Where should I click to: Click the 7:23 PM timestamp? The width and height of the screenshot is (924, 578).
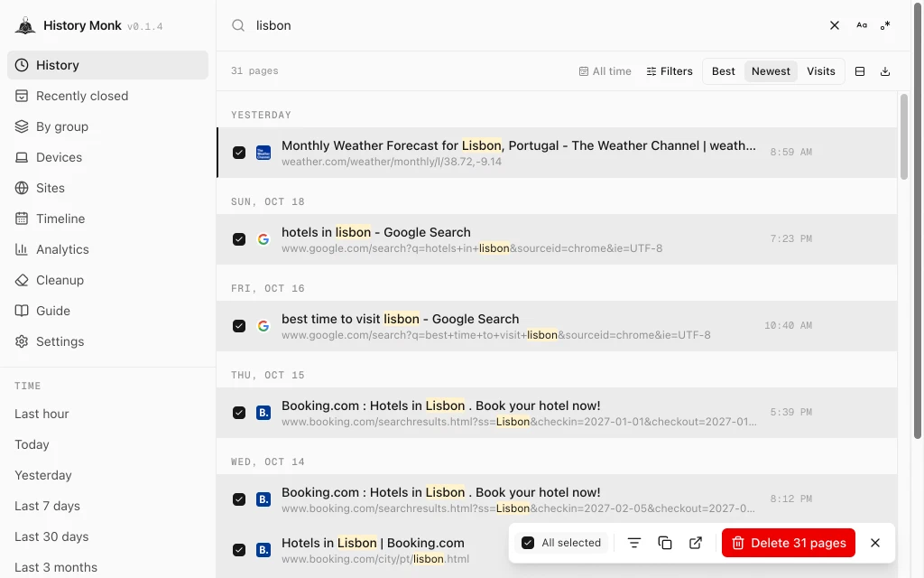click(x=790, y=238)
